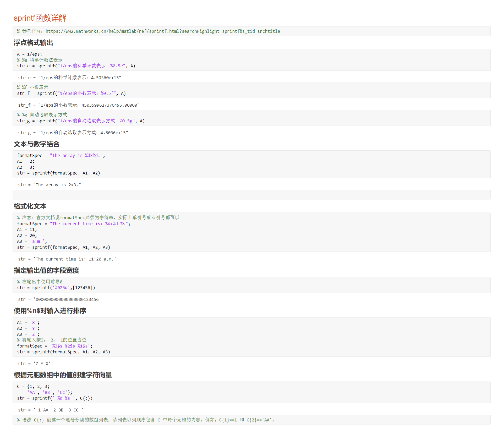Open the mathworks.cn sprintf reference URL
Image resolution: width=503 pixels, height=448 pixels.
pos(162,31)
